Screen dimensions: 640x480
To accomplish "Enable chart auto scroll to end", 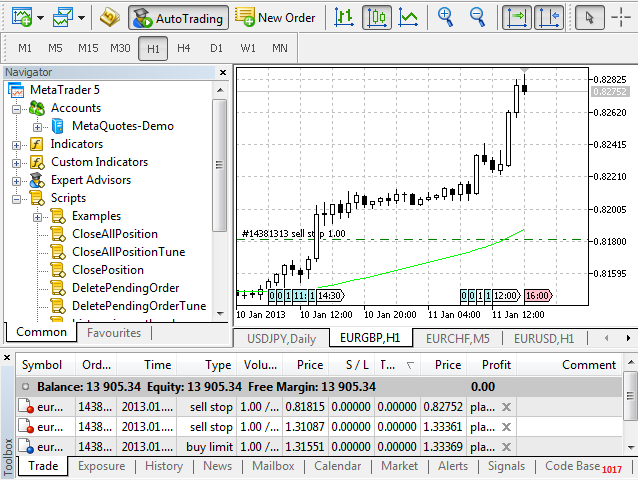I will pos(515,17).
